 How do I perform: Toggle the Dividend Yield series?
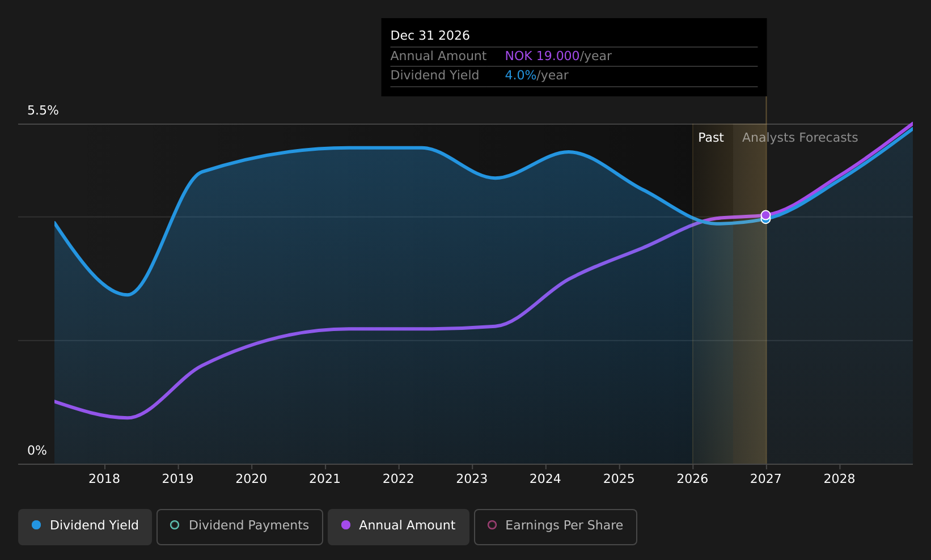85,527
